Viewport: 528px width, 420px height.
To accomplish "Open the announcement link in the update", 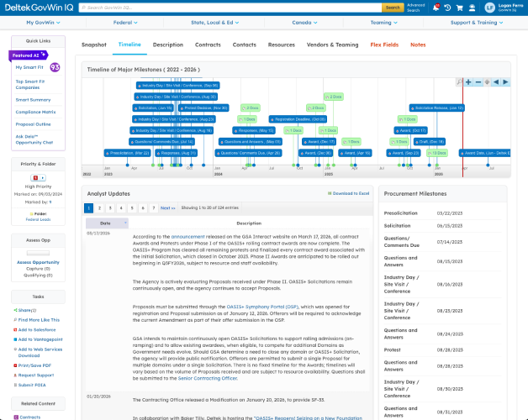I will coord(187,237).
